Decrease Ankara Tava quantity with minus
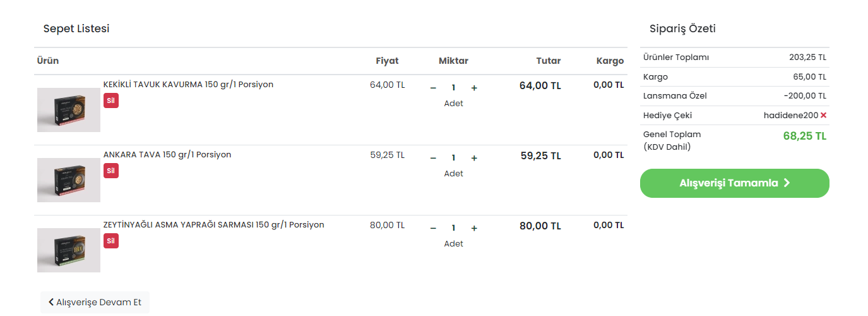Viewport: 868px width, 316px height. (x=433, y=158)
